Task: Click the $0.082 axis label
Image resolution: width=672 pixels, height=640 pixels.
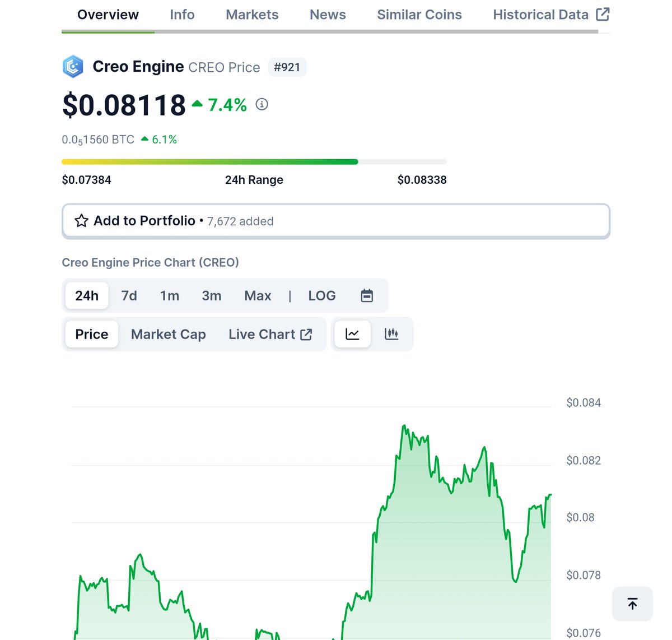Action: [x=584, y=460]
